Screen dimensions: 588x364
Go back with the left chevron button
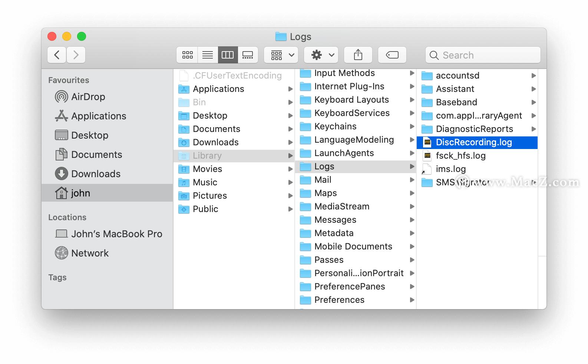57,55
